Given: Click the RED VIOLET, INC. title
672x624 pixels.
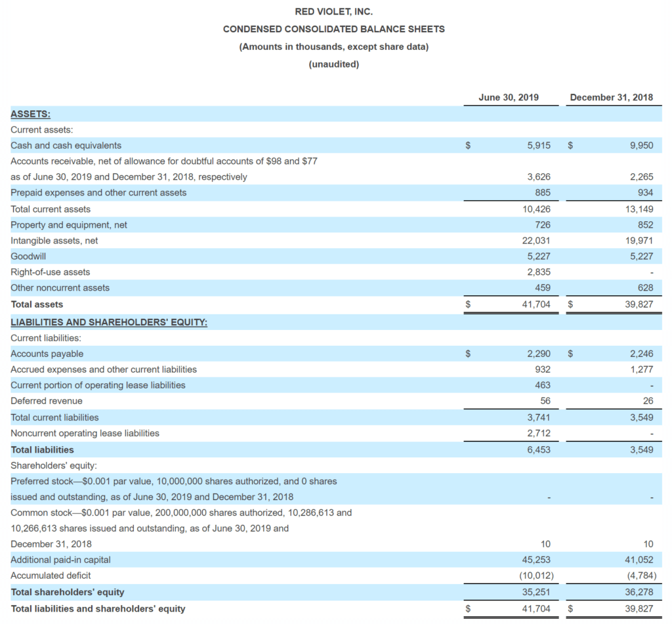Looking at the screenshot, I should (x=333, y=12).
